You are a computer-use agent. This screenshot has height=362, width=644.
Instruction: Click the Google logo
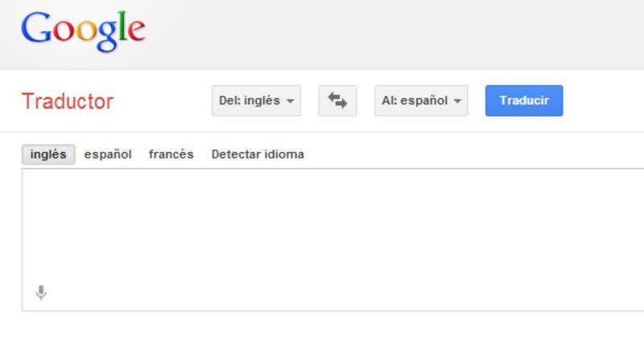(x=83, y=31)
